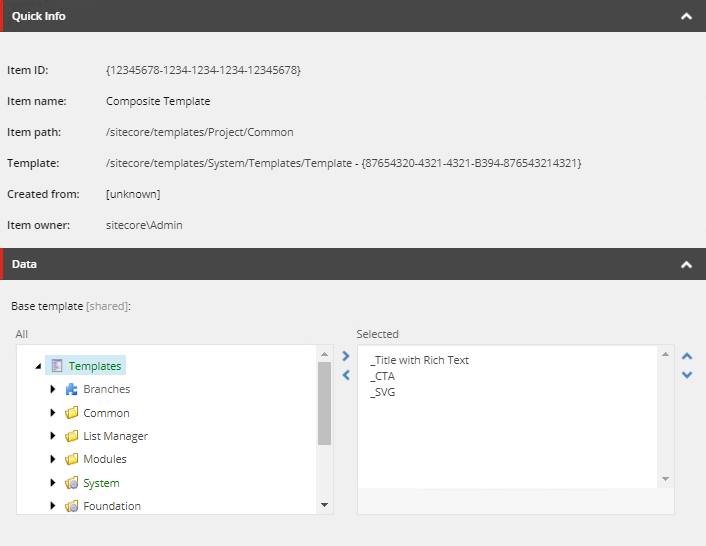The height and width of the screenshot is (546, 706).
Task: Expand the Branches tree node
Action: (53, 389)
